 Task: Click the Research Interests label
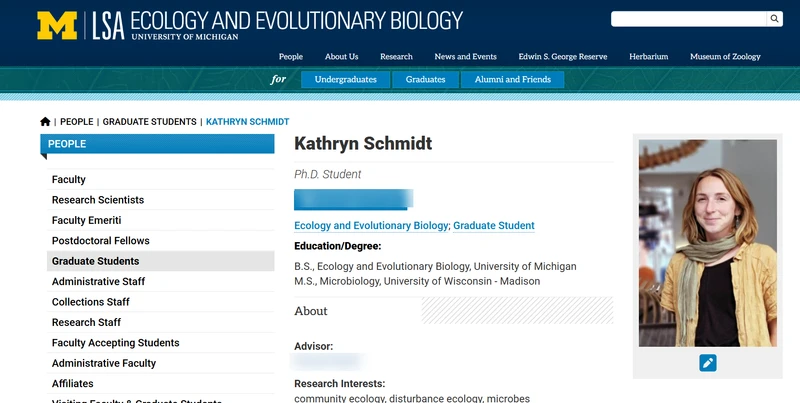(x=340, y=384)
